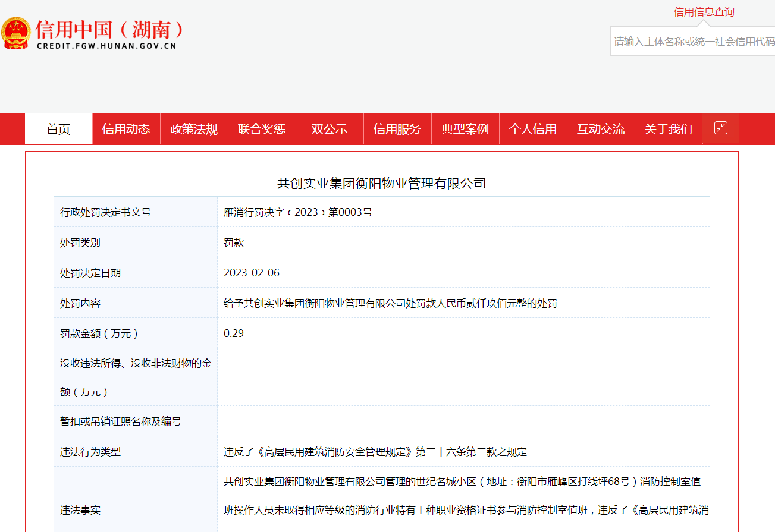Image resolution: width=775 pixels, height=532 pixels.
Task: Go to 信用动态 section
Action: [x=126, y=129]
